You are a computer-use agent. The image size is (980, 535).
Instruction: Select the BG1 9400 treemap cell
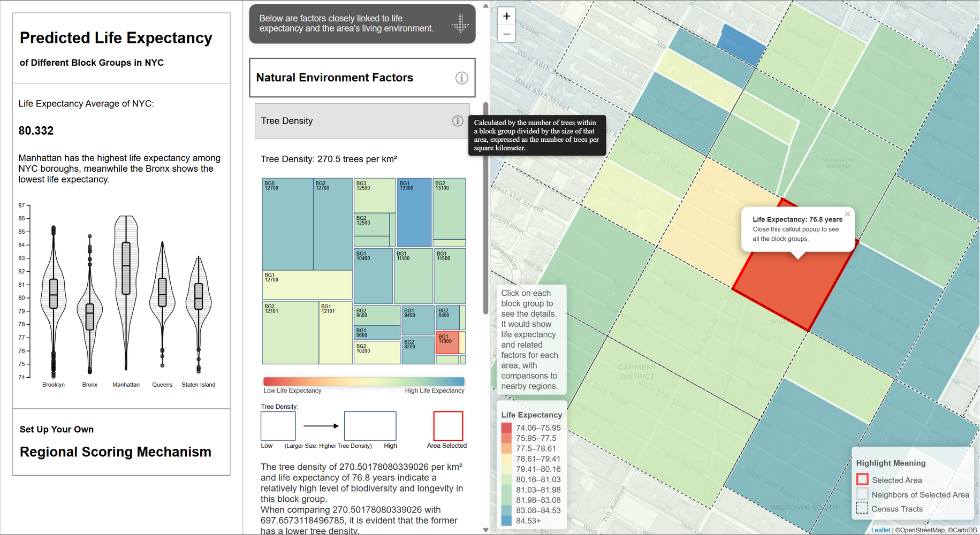418,320
